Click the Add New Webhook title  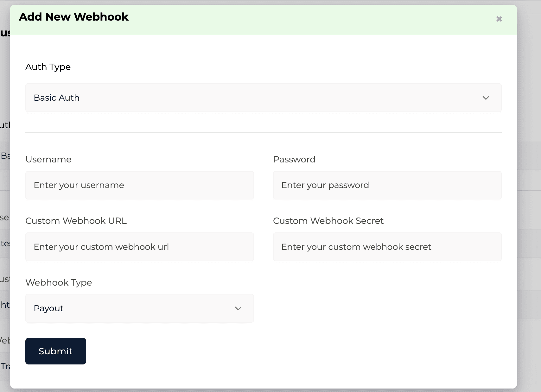[x=73, y=17]
